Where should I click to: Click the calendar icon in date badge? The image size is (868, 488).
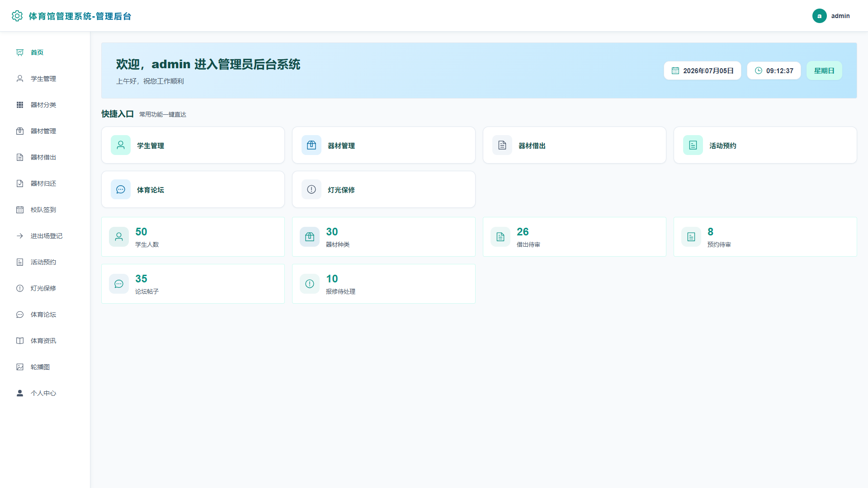pyautogui.click(x=675, y=70)
